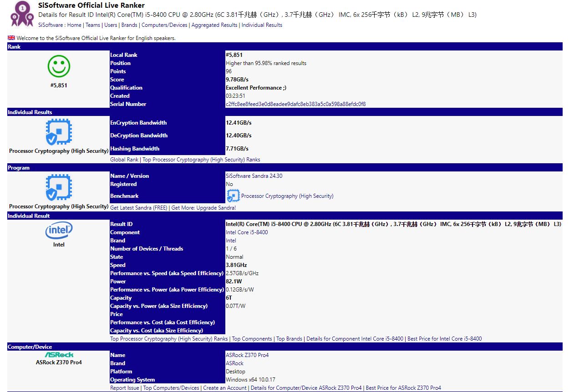Click the Report Issue link
569x392 pixels.
tap(125, 388)
